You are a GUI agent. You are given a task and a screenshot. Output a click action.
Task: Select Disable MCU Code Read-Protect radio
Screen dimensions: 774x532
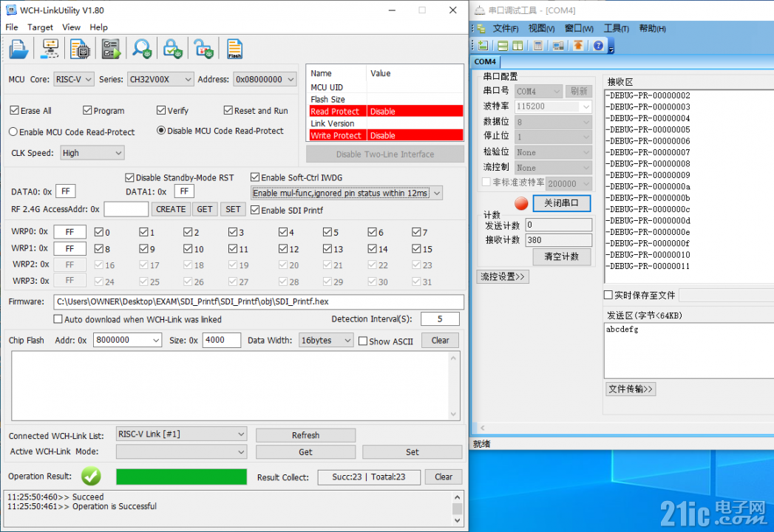tap(161, 131)
